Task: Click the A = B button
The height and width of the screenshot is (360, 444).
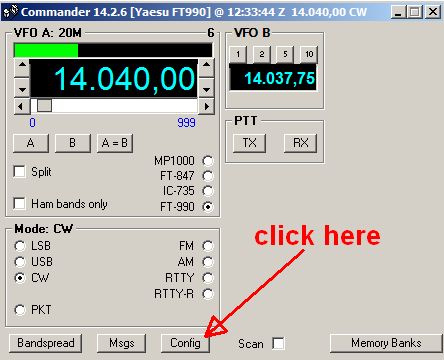Action: [x=115, y=143]
